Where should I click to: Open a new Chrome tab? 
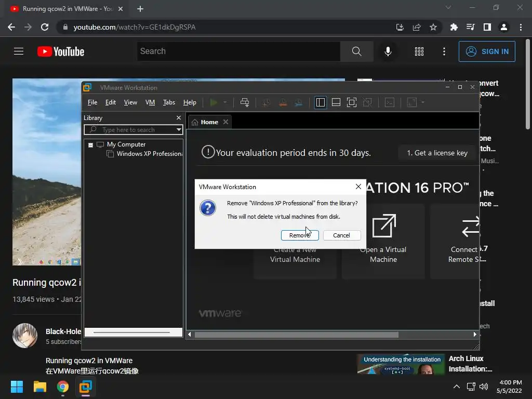(x=140, y=9)
